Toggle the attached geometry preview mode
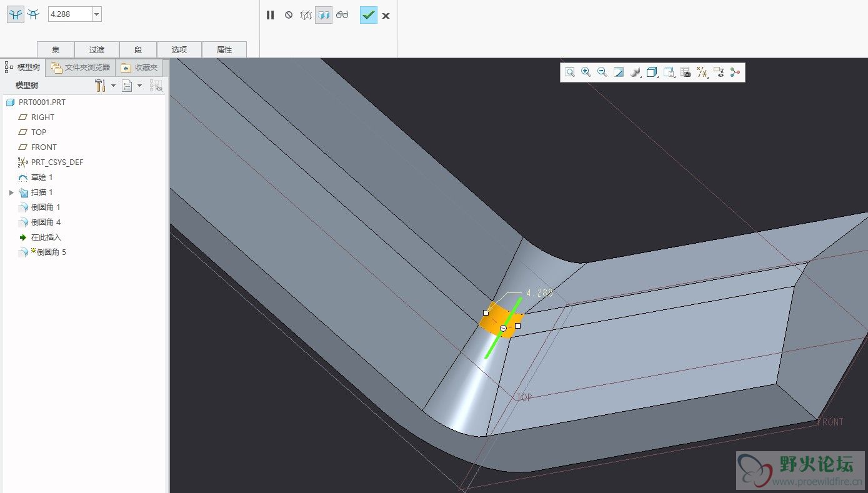This screenshot has width=868, height=493. 323,15
